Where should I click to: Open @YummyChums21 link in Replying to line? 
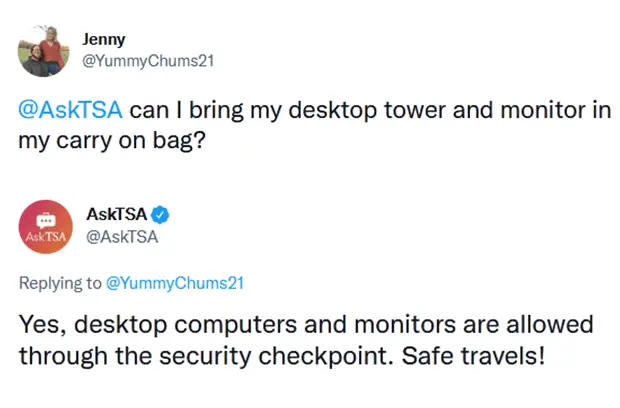175,283
